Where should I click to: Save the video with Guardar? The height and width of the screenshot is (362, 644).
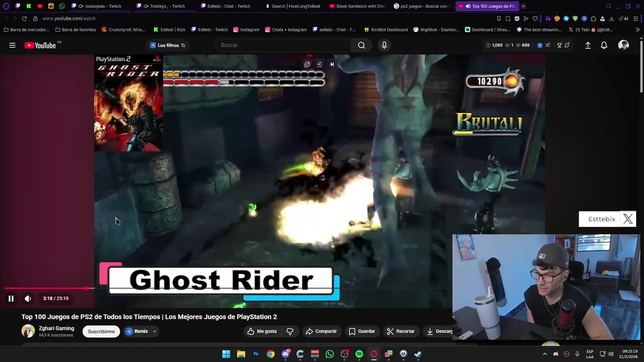pyautogui.click(x=362, y=331)
